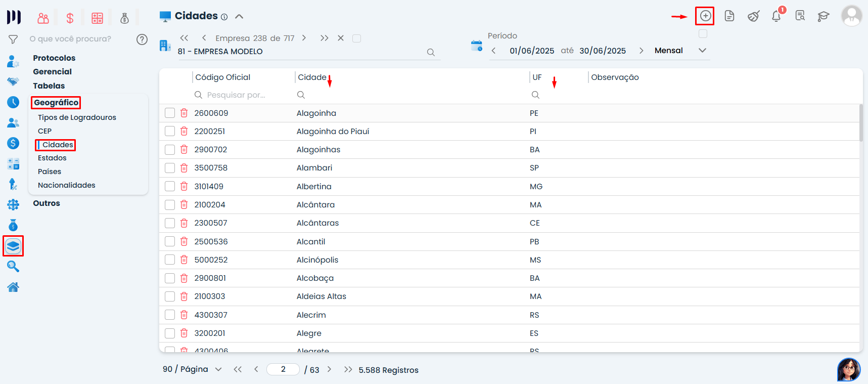Go to next page of records
This screenshot has height=384, width=868.
[x=329, y=369]
